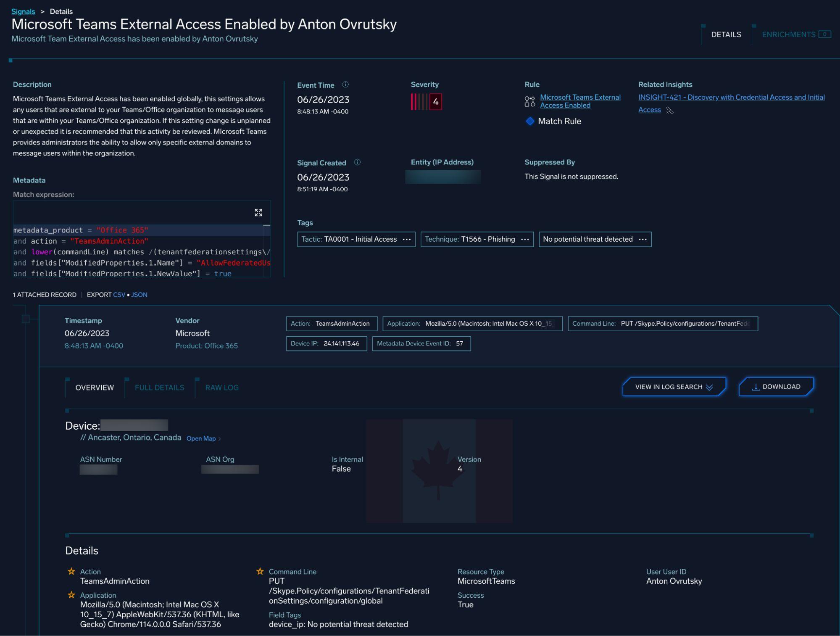Screen dimensions: 840x636
Task: Toggle the star next to the Action field
Action: coord(72,570)
